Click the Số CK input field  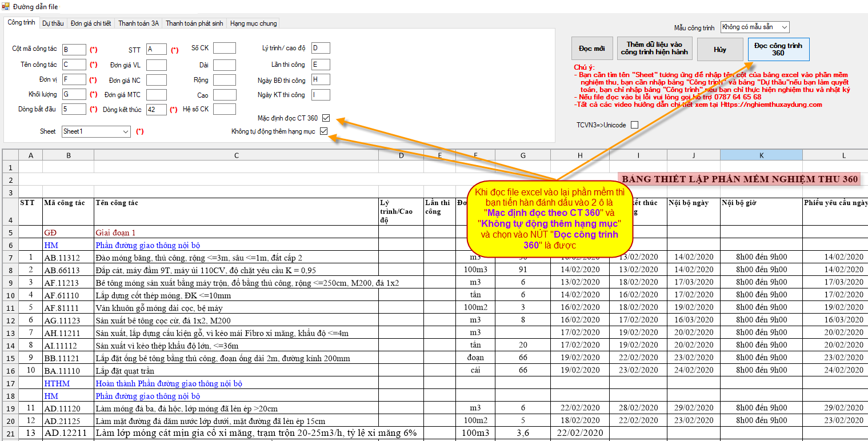tap(225, 48)
